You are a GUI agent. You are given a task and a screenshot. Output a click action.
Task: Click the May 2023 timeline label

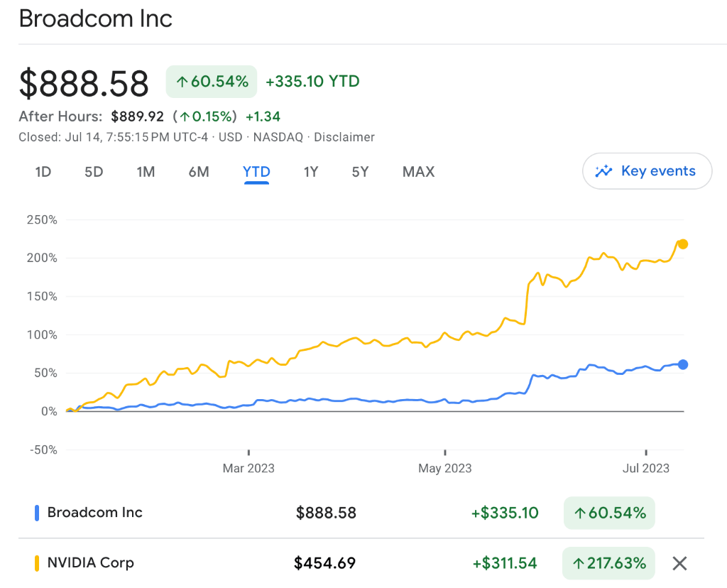(x=445, y=468)
